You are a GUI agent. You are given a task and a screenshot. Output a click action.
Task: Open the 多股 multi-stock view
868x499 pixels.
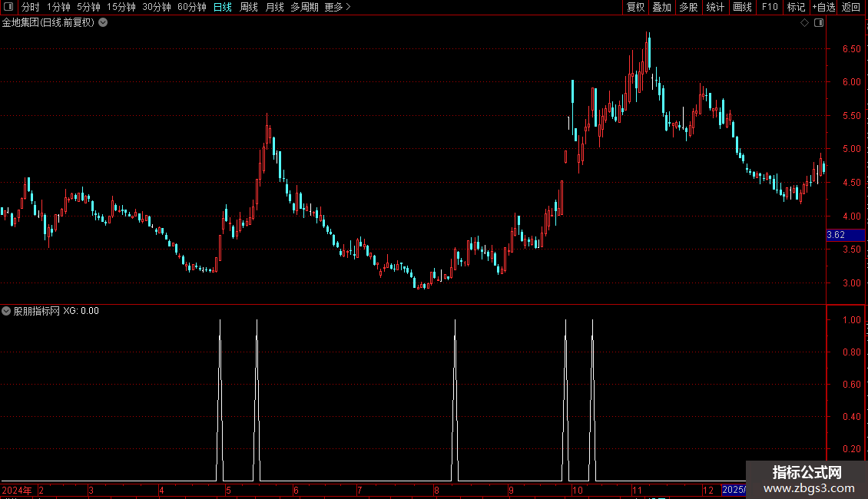[688, 7]
